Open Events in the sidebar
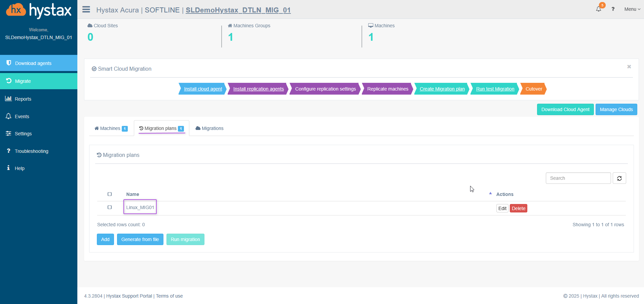This screenshot has height=304, width=644. (x=22, y=116)
